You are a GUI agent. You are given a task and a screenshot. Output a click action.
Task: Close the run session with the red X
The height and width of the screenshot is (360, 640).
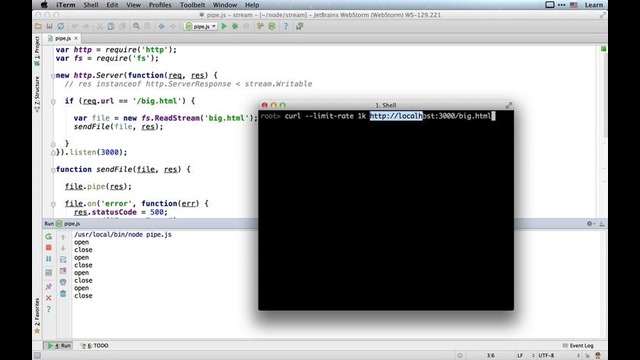(x=49, y=298)
